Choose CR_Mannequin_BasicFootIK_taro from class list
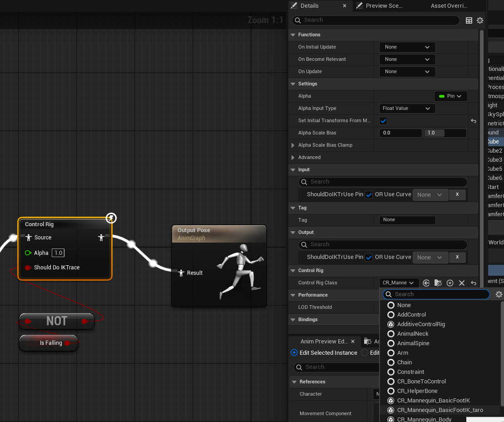This screenshot has height=422, width=504. point(440,410)
